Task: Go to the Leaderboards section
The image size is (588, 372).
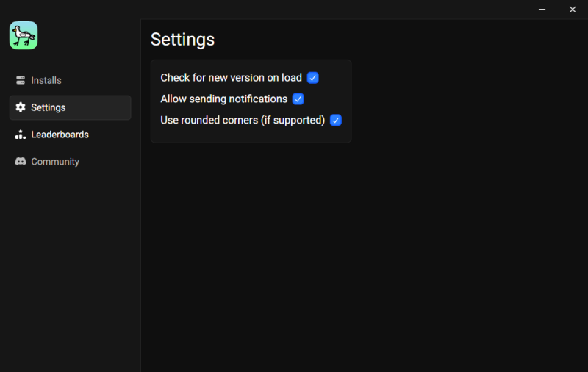Action: tap(70, 135)
